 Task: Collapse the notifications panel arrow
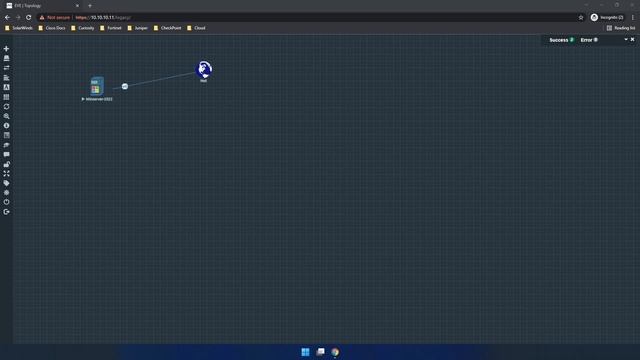(x=626, y=40)
